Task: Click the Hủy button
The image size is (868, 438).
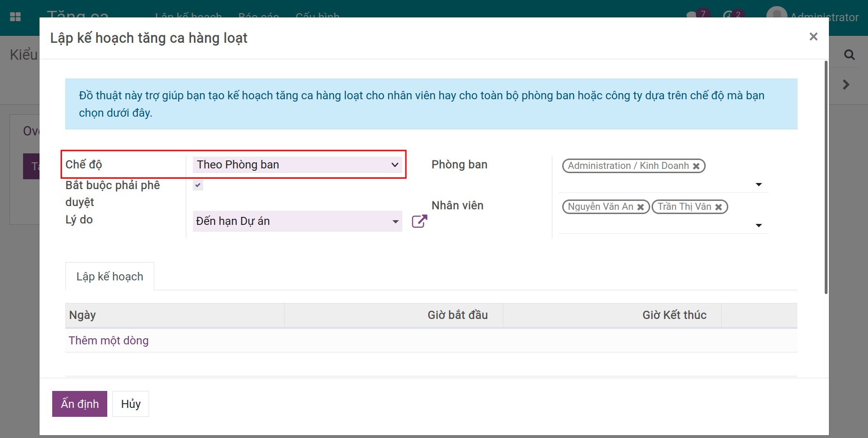Action: pos(131,404)
